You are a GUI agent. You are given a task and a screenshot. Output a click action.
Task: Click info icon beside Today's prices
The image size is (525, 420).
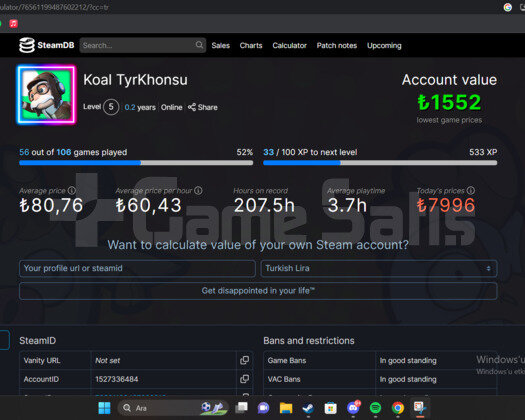pos(471,191)
